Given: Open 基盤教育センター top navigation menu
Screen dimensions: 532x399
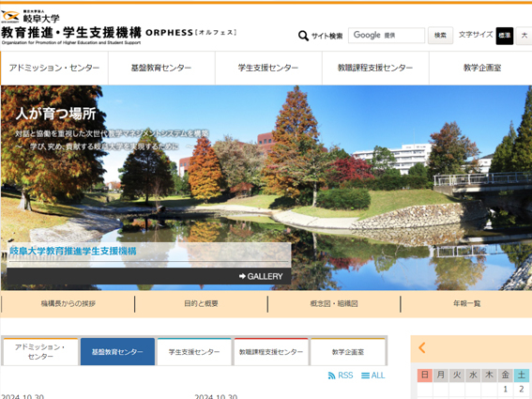Looking at the screenshot, I should (x=161, y=68).
